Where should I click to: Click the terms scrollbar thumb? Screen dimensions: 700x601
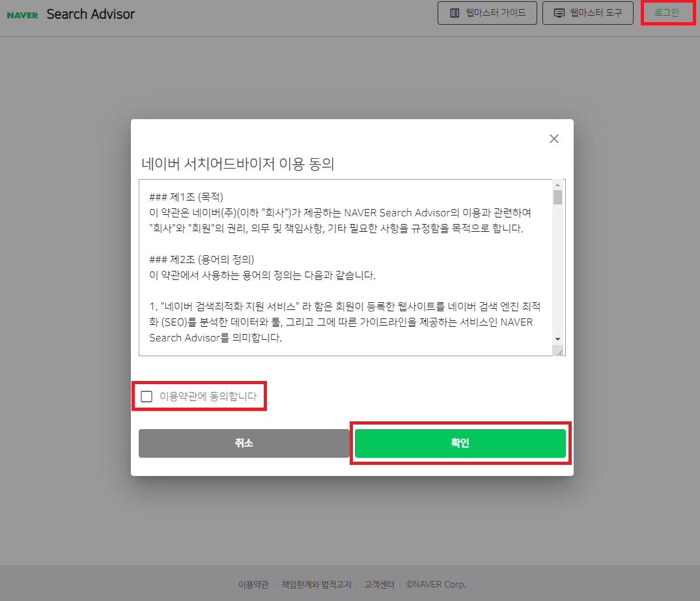pos(557,197)
